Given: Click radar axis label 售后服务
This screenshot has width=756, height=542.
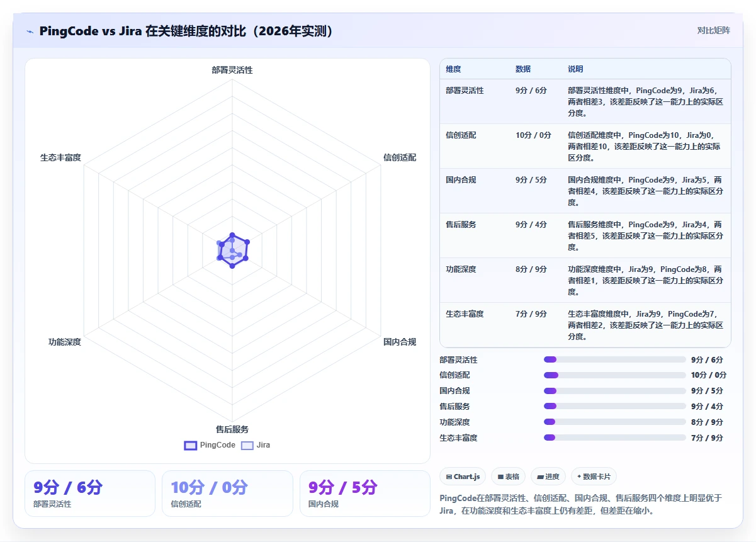Looking at the screenshot, I should point(232,429).
